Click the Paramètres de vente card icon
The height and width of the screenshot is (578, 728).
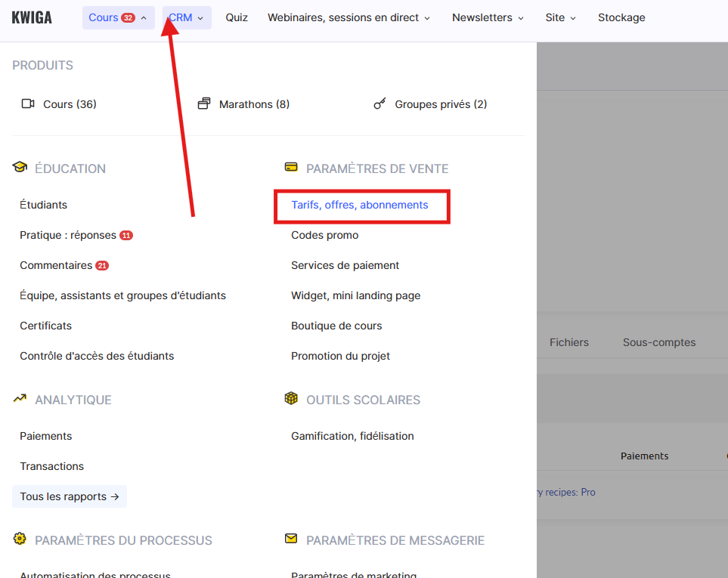(x=291, y=168)
